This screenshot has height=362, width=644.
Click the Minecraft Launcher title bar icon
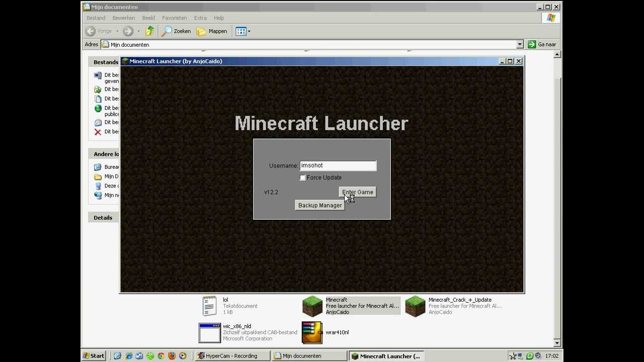point(125,61)
